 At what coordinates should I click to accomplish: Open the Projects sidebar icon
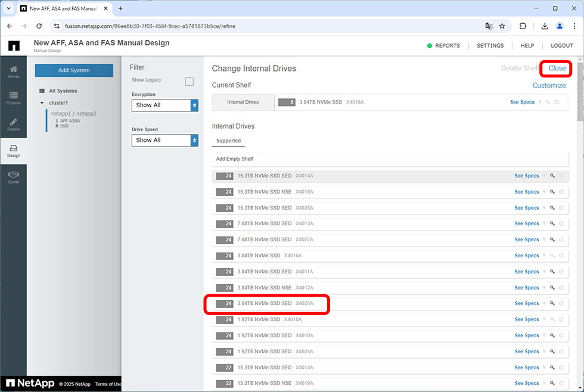click(x=13, y=98)
